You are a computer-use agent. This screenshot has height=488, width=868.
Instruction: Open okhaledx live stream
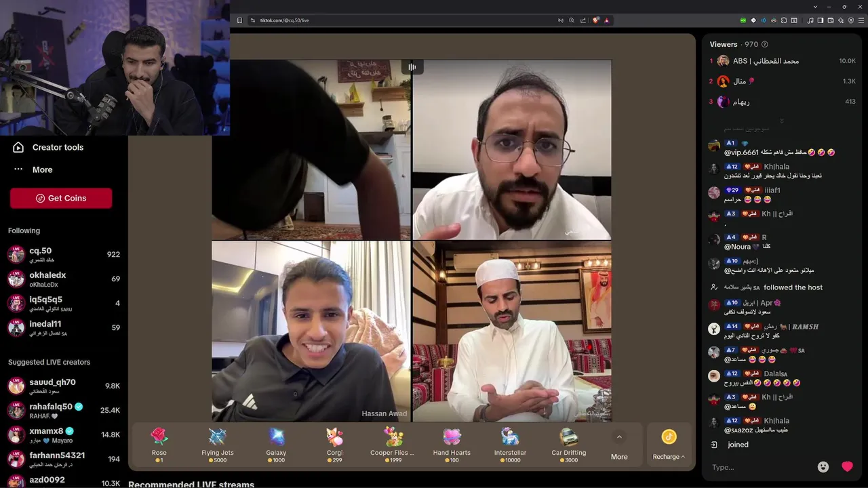(64, 279)
